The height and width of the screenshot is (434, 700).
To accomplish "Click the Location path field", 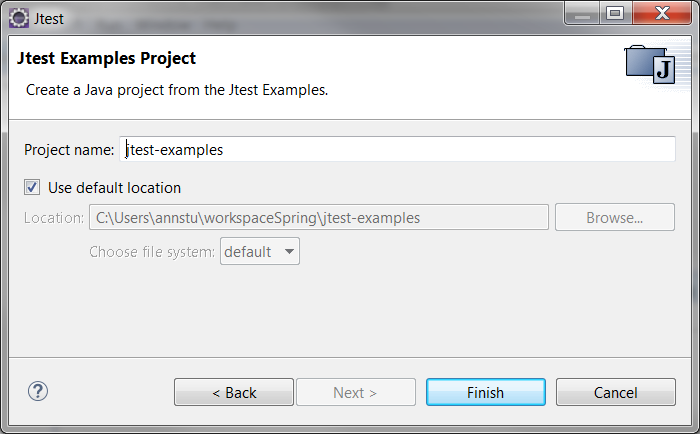I will pyautogui.click(x=319, y=217).
